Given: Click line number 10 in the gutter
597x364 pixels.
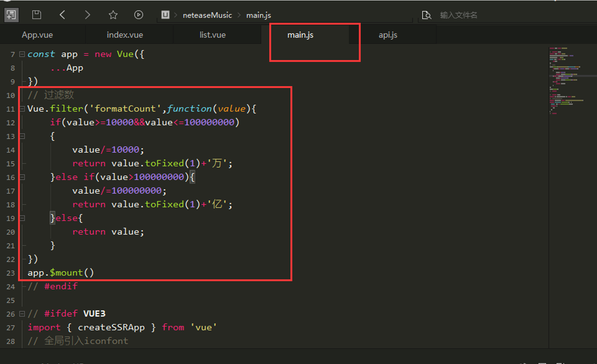Looking at the screenshot, I should pos(10,96).
